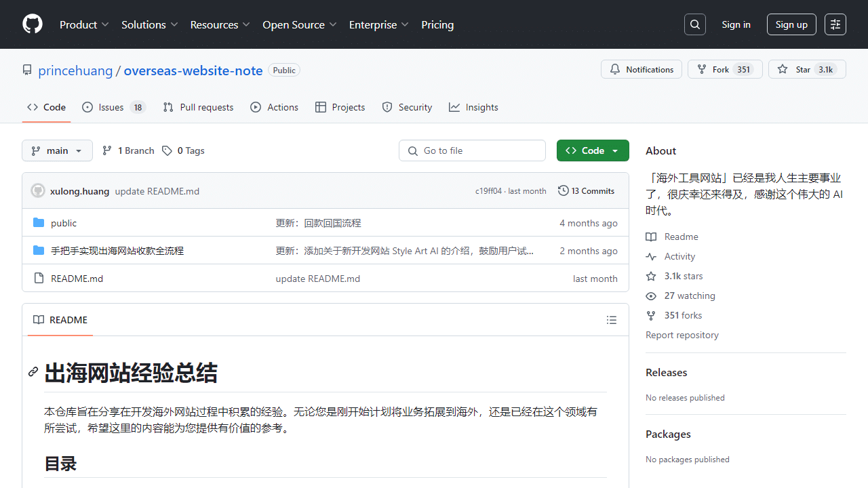Screen dimensions: 868x488
Task: Switch to the Insights tab
Action: [473, 107]
